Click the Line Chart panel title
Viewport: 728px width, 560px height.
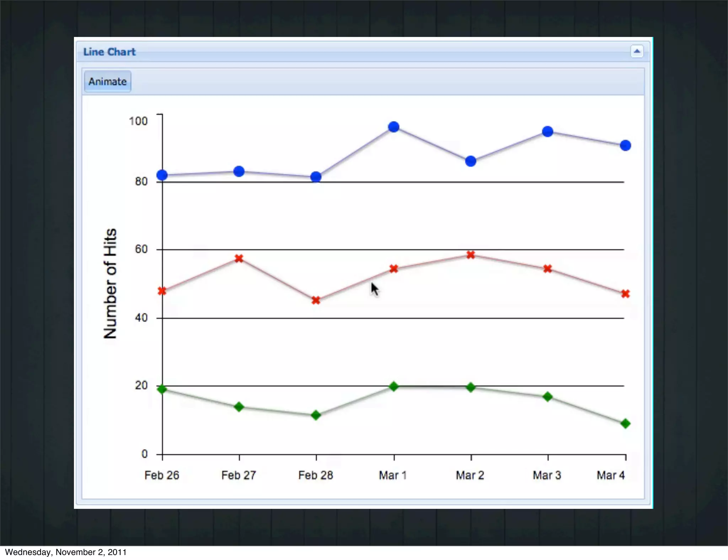point(109,52)
